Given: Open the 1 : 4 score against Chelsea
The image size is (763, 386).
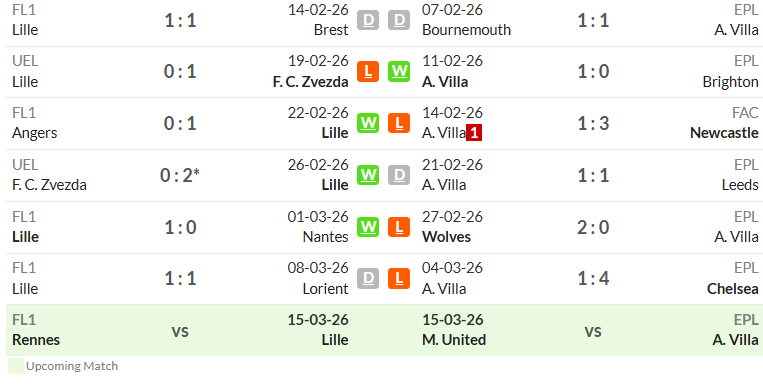Looking at the screenshot, I should [593, 278].
